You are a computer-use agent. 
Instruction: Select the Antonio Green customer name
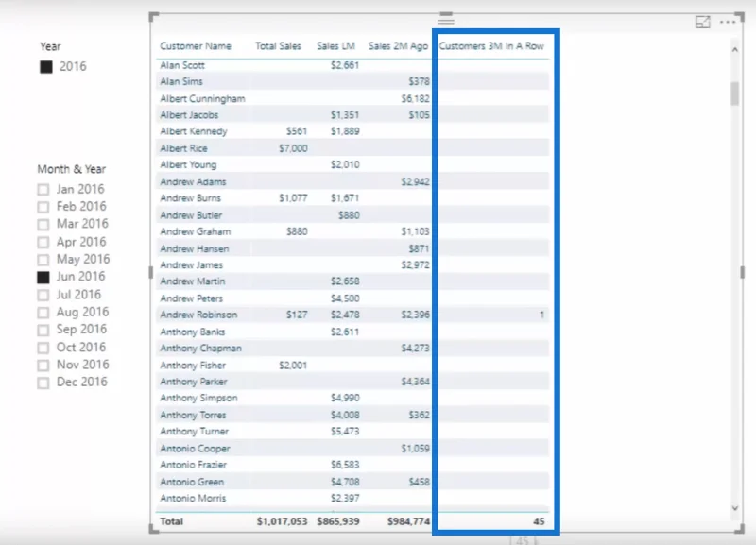click(192, 482)
